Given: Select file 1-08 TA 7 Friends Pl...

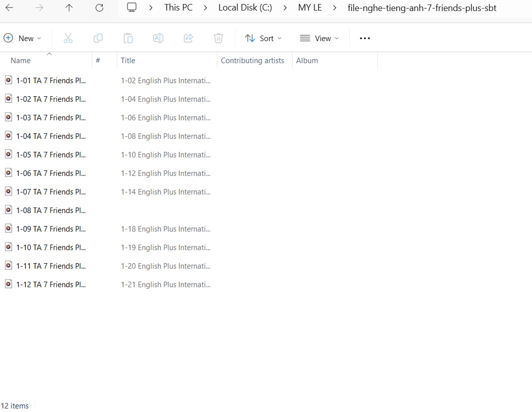Looking at the screenshot, I should click(51, 211).
